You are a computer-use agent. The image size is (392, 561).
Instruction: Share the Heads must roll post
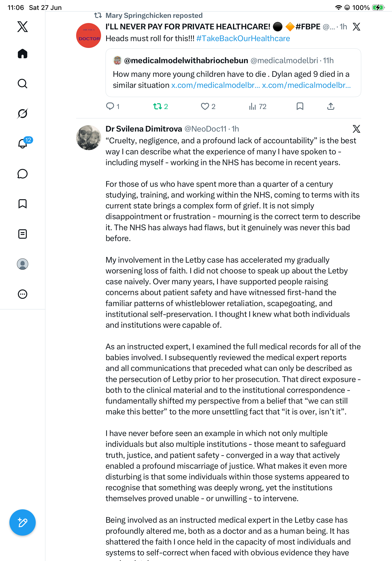331,106
